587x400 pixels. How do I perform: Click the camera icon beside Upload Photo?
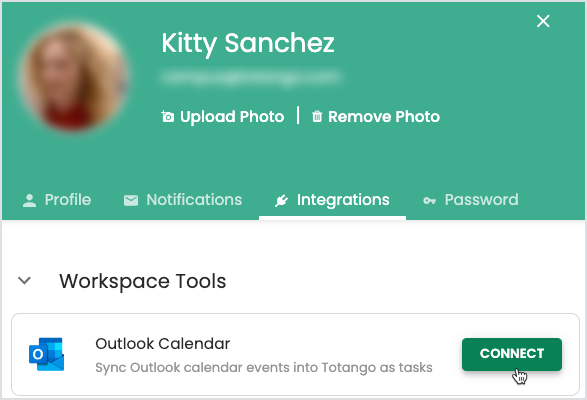(167, 116)
